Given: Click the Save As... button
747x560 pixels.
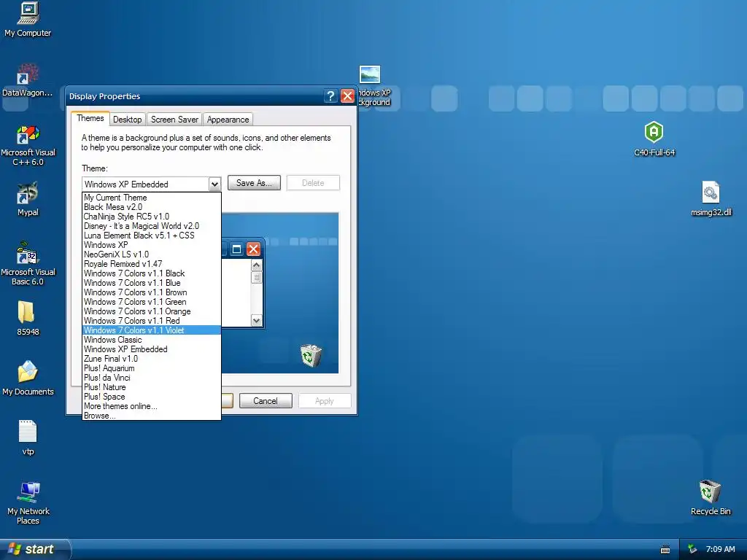Looking at the screenshot, I should click(x=254, y=183).
